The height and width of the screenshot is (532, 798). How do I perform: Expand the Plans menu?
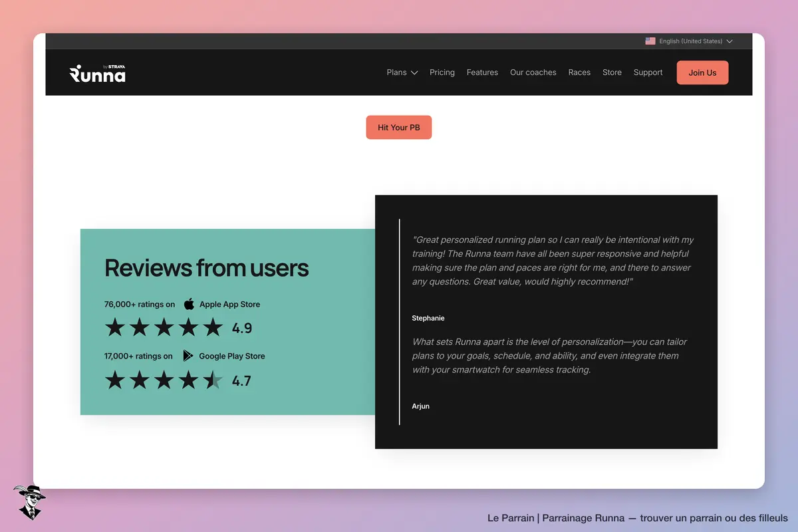(402, 72)
